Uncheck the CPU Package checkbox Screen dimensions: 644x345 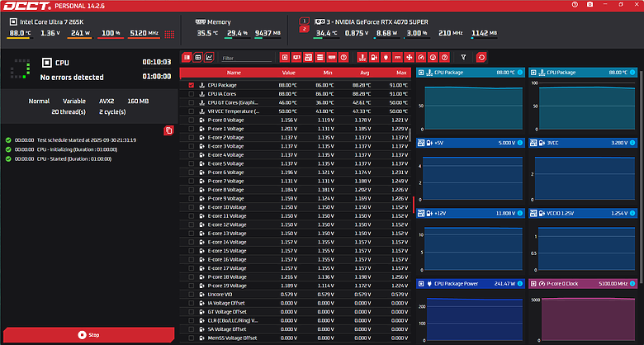pyautogui.click(x=192, y=85)
